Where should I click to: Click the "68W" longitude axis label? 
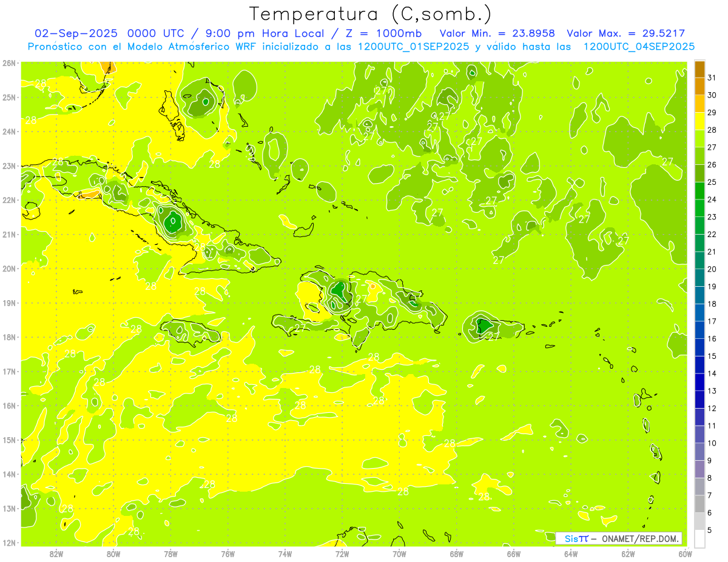pos(456,554)
